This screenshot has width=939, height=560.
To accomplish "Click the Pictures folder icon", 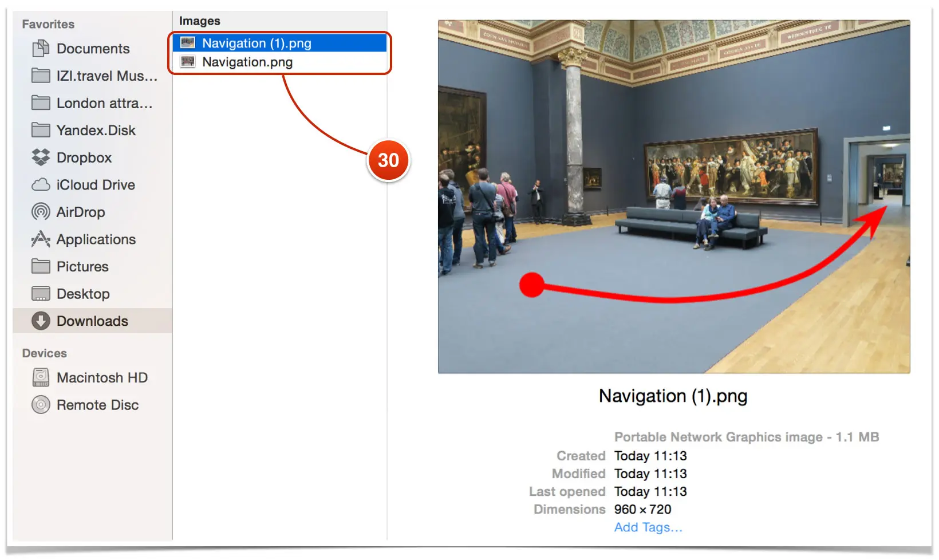I will [41, 266].
